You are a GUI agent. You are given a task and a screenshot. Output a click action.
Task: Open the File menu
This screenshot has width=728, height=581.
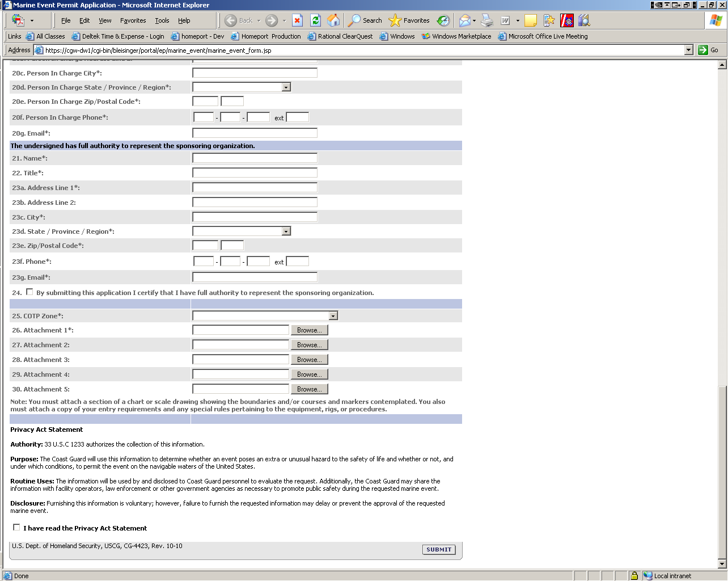pos(66,20)
